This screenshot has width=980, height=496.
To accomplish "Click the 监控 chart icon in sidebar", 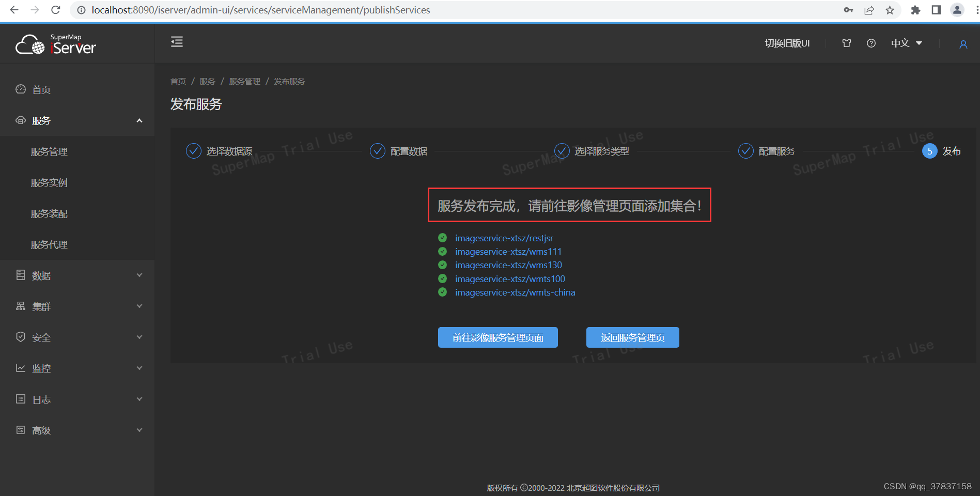I will 21,368.
